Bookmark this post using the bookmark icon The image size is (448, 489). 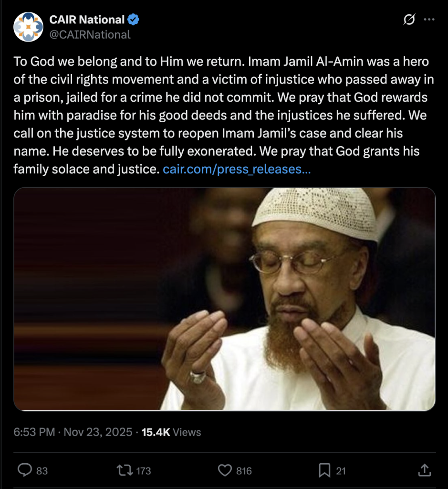point(324,470)
